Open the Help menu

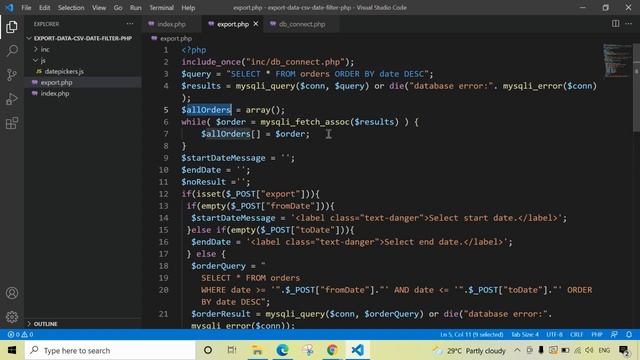(188, 8)
